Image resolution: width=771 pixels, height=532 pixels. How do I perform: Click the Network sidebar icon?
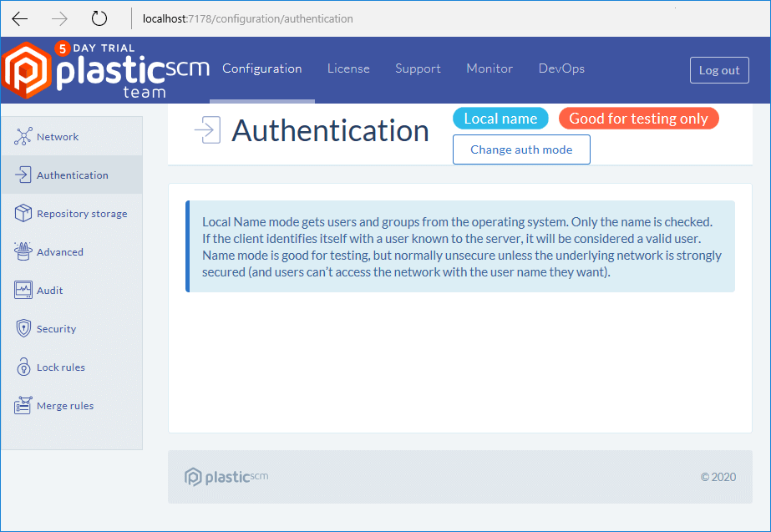click(23, 136)
